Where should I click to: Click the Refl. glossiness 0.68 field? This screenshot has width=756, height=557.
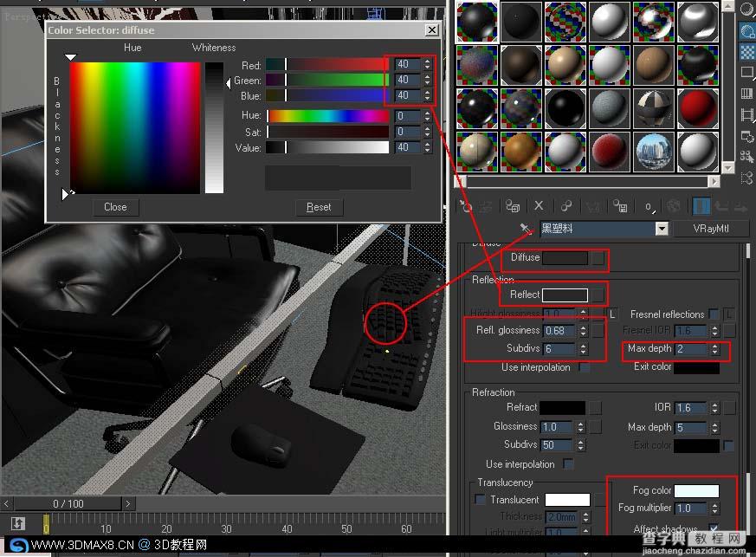[559, 331]
